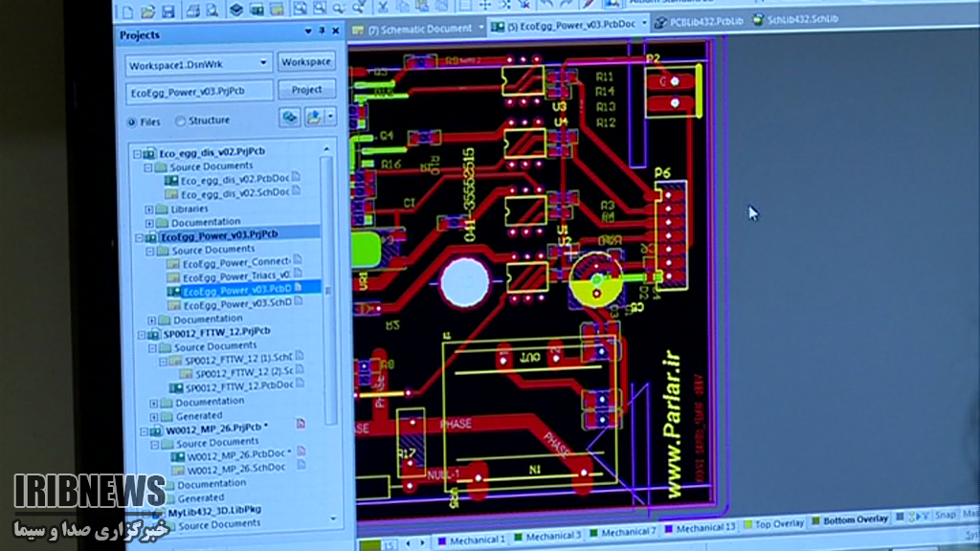Collapse the Eco_egg_dis_v02.PrjPcb project node
The image size is (980, 551).
click(x=137, y=153)
